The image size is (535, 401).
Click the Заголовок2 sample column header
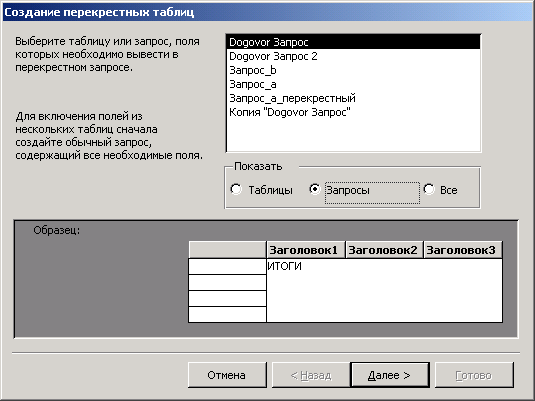click(x=384, y=250)
